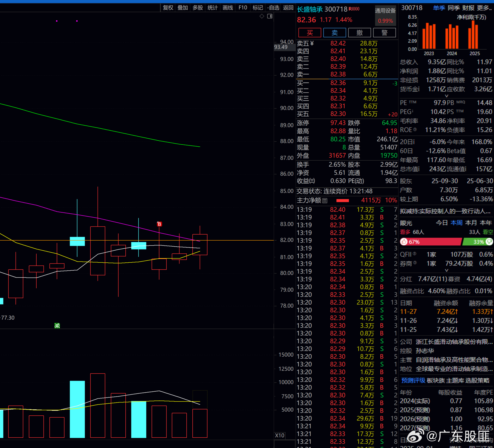
Task: Click the thumbs-up 看多 icon
Action: [404, 242]
